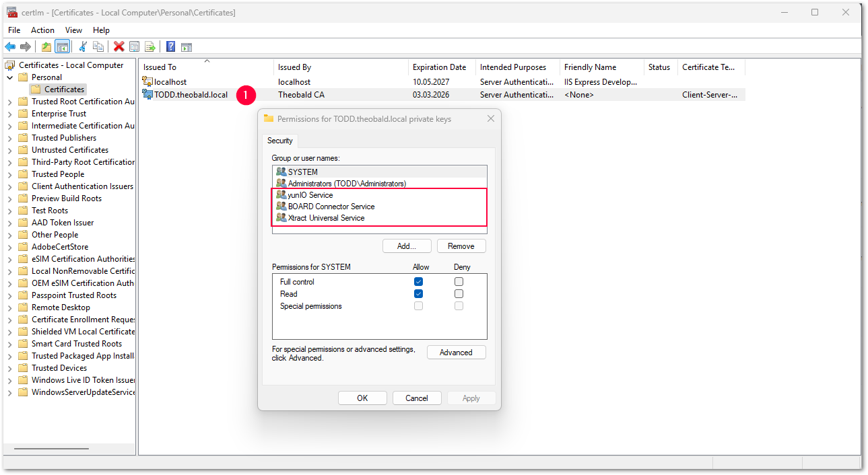Click the Advanced button in permissions dialog
This screenshot has width=868, height=475.
coord(456,353)
